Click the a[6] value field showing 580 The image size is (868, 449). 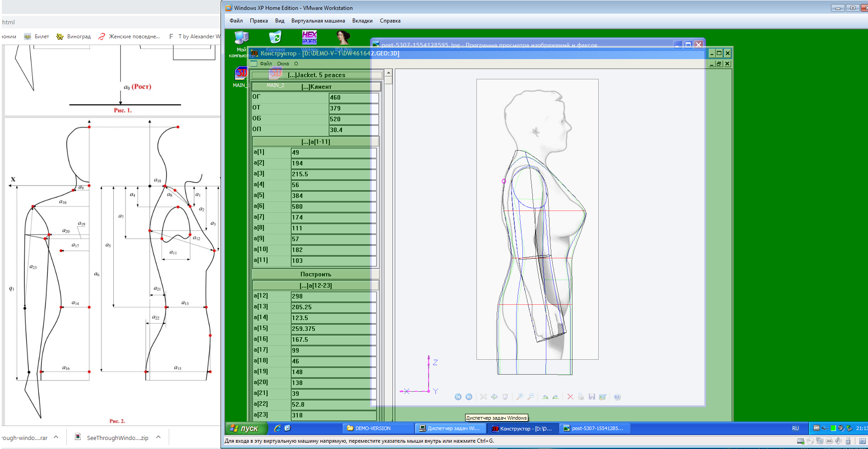333,207
